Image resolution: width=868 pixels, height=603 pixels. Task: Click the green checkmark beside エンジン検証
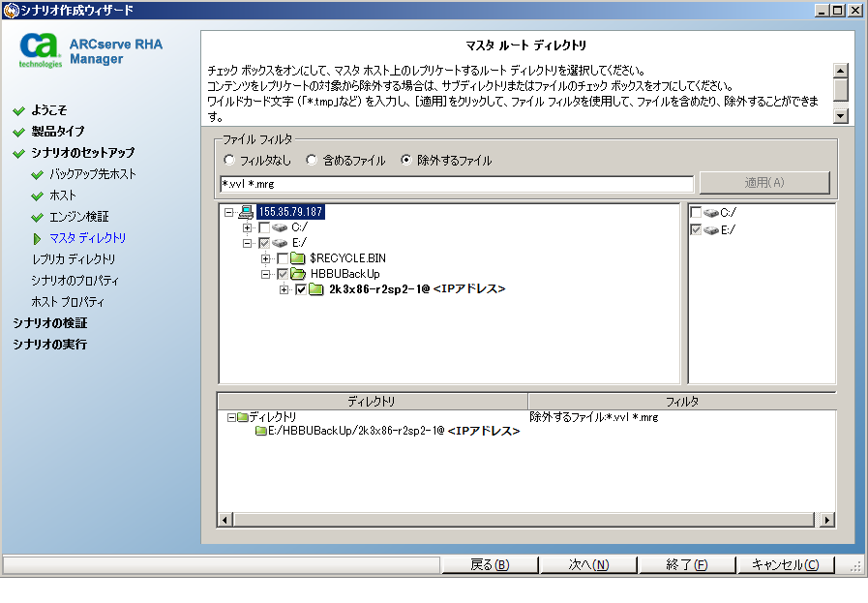pyautogui.click(x=37, y=217)
